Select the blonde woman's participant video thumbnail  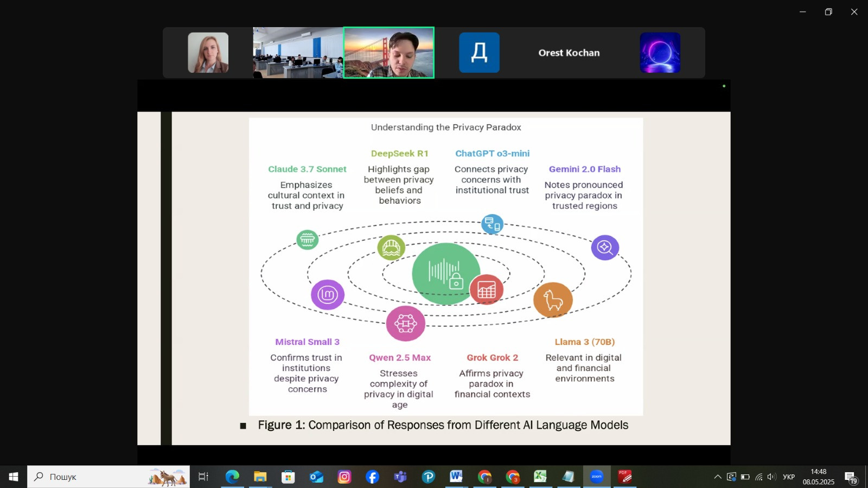[x=208, y=53]
